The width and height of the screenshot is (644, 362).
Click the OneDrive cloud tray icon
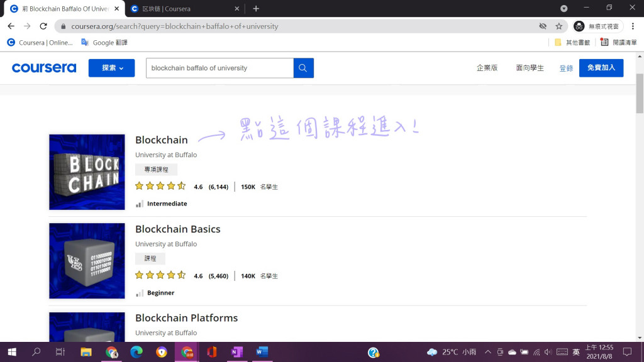(512, 352)
